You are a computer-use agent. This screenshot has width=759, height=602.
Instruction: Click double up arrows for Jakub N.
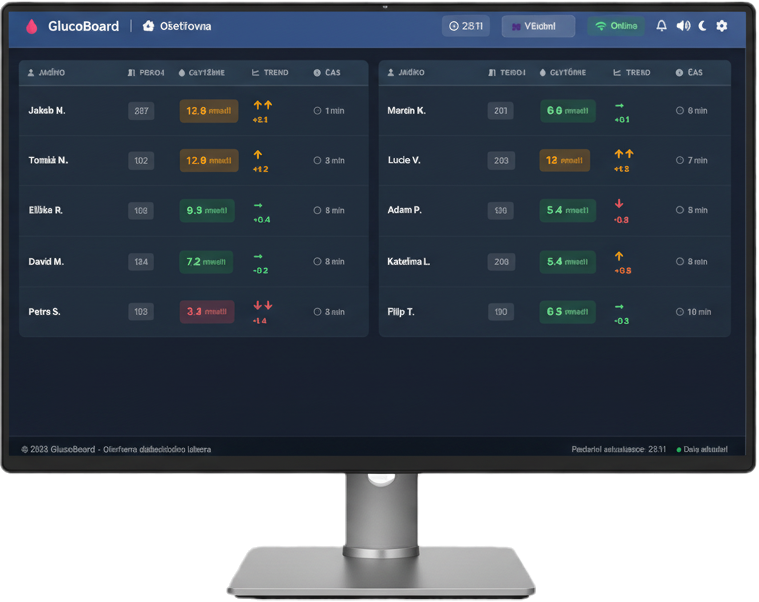click(x=263, y=105)
